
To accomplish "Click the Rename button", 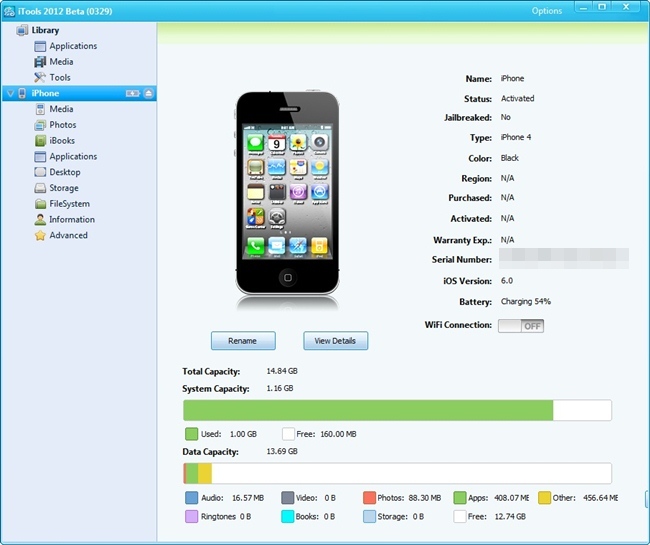I will [243, 341].
